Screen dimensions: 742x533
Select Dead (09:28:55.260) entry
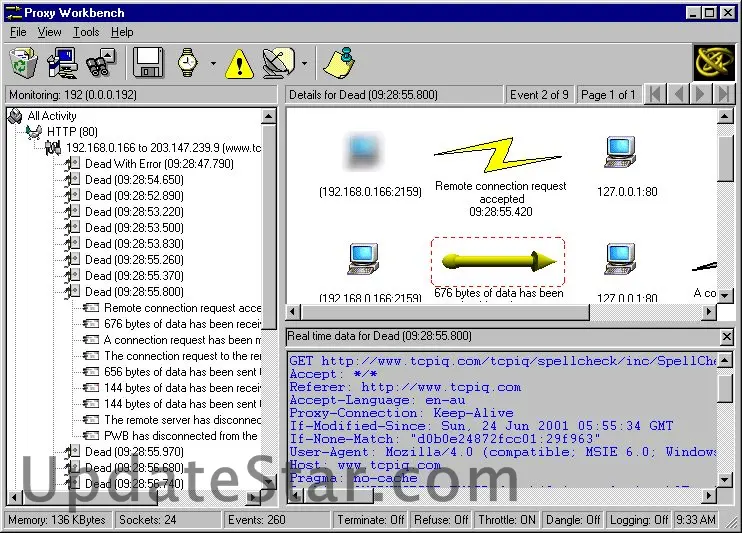point(134,260)
